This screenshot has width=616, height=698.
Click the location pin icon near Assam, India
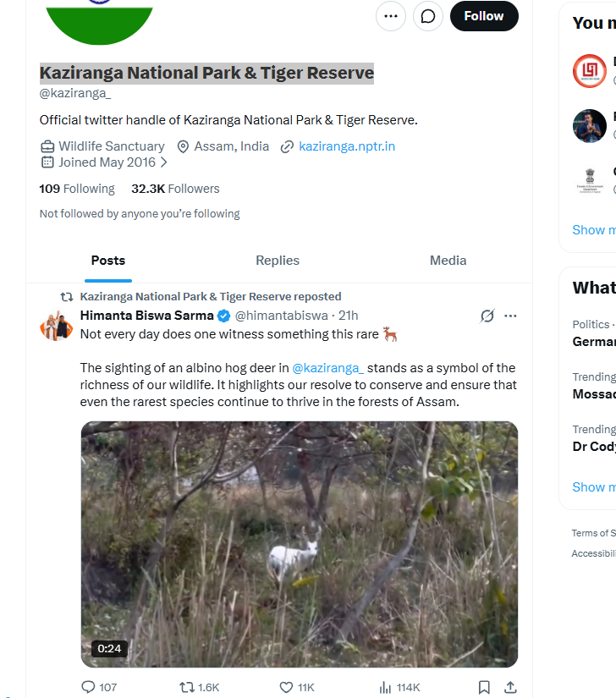click(x=183, y=146)
